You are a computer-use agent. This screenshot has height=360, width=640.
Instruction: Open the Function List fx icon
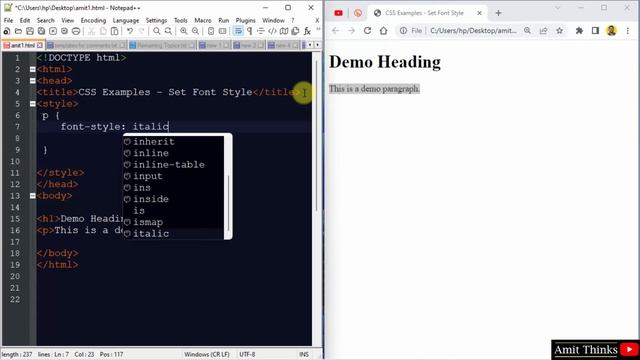307,31
